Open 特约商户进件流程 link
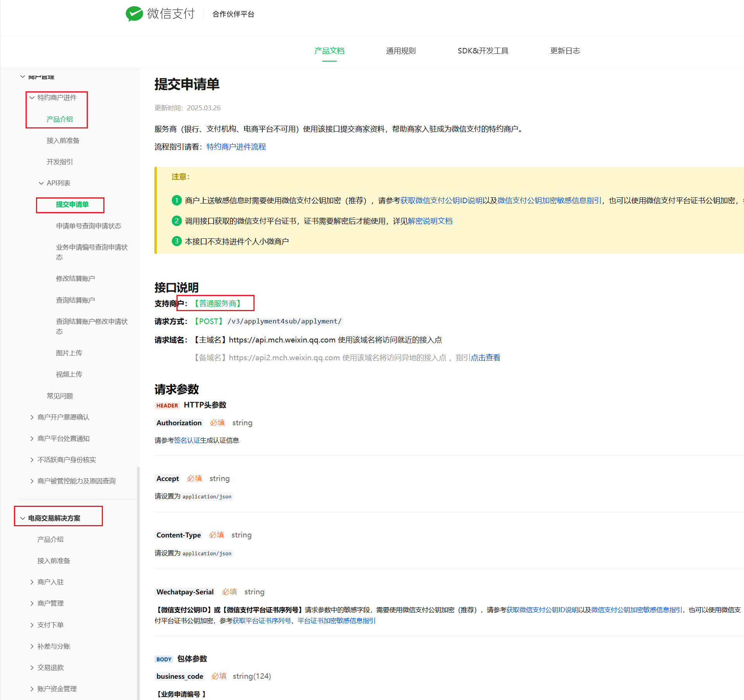The width and height of the screenshot is (744, 700). click(x=236, y=147)
